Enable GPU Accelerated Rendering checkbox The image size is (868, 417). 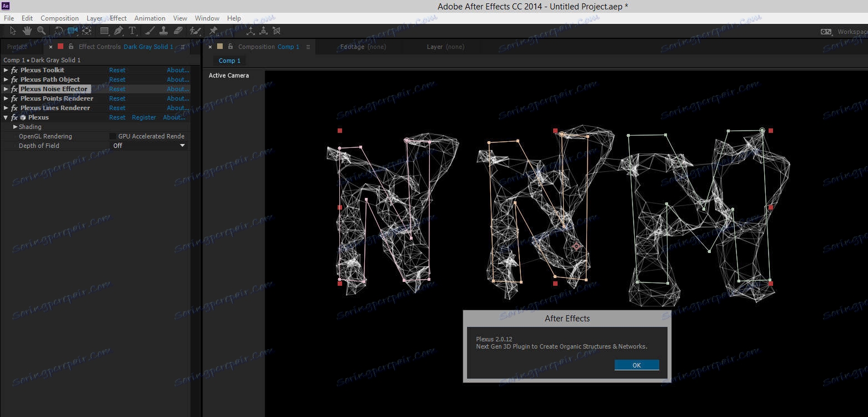[113, 136]
